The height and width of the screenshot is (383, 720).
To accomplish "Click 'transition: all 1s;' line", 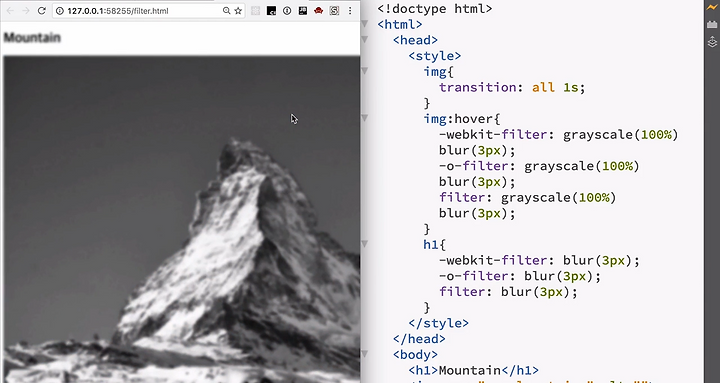I will [512, 87].
